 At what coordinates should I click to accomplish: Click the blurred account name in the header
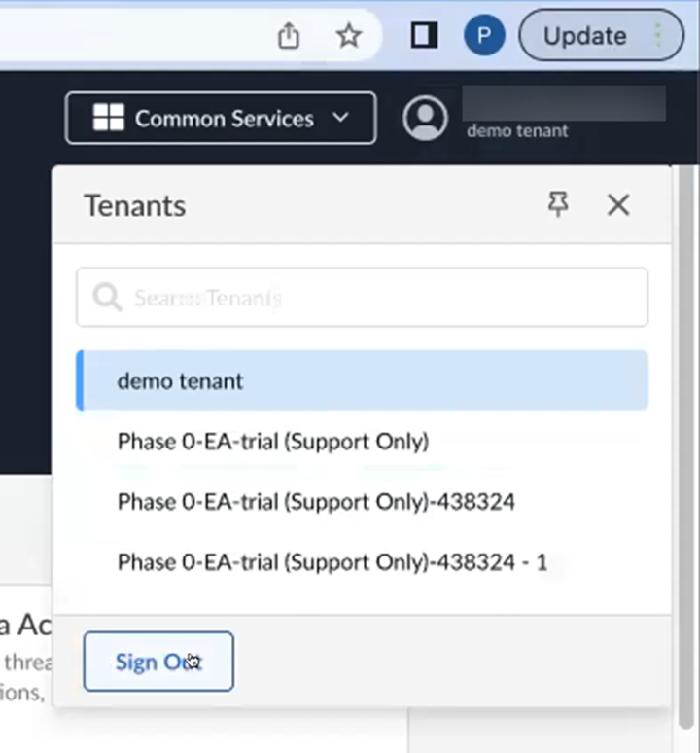click(x=563, y=102)
